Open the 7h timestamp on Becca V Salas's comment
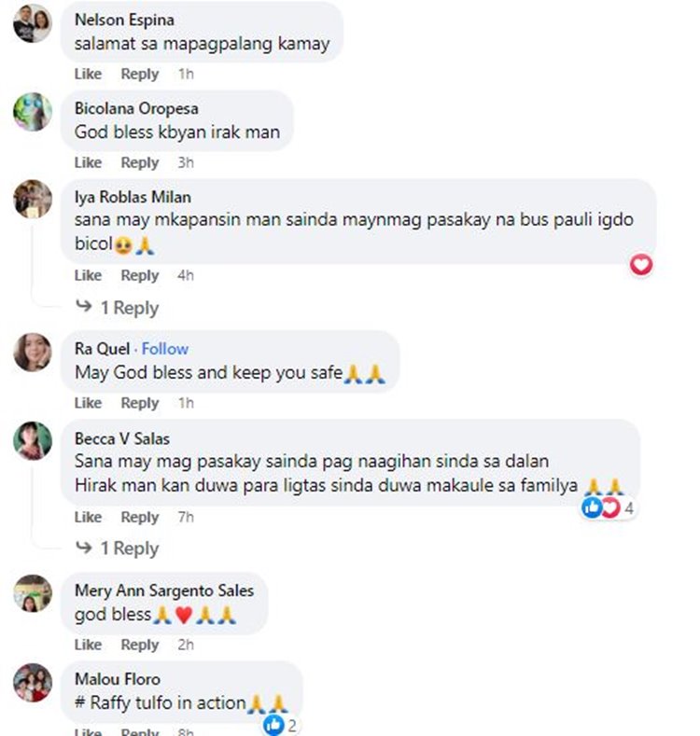 click(x=186, y=517)
